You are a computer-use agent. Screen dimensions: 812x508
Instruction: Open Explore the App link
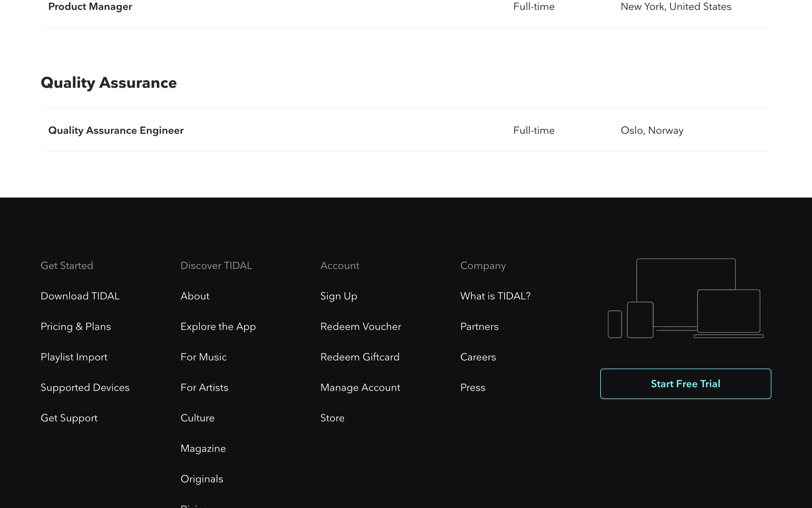pyautogui.click(x=218, y=326)
